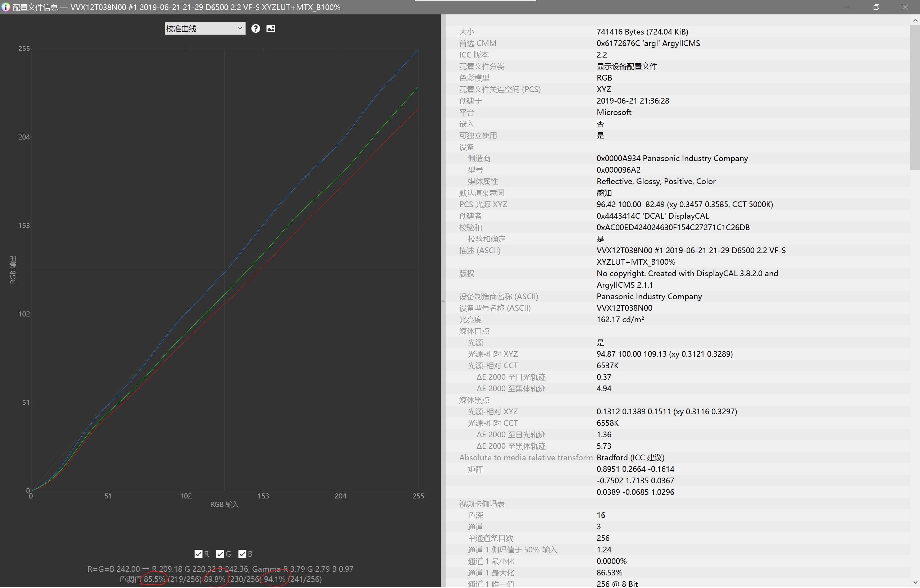Click the 配置文件分类 value 显示设备配置文件
This screenshot has width=920, height=588.
pyautogui.click(x=627, y=67)
